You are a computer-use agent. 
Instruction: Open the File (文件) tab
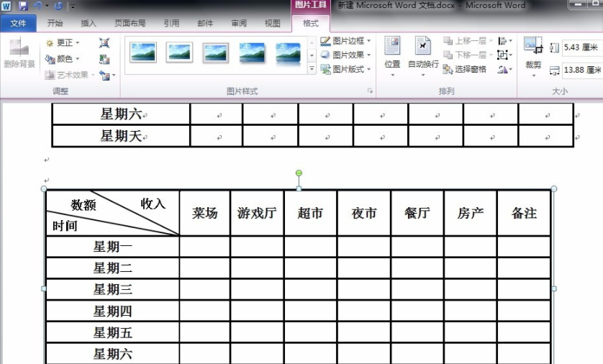click(18, 24)
